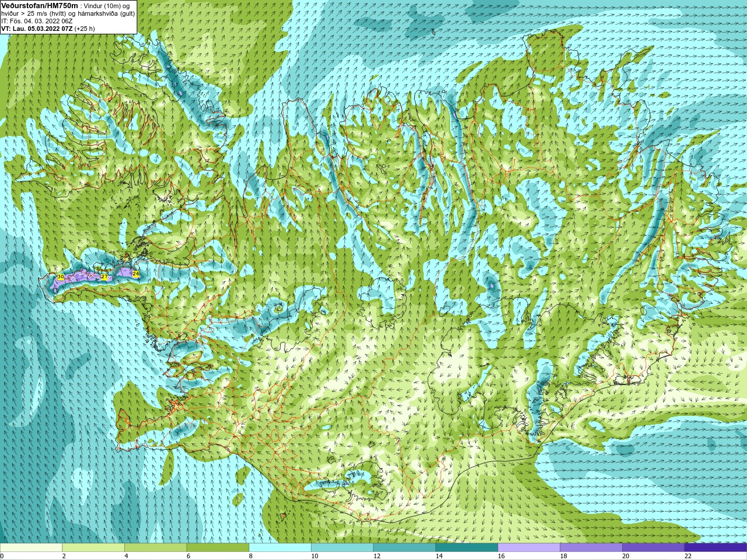This screenshot has height=560, width=747.
Task: Select the 12–14 m/s legend color swatch
Action: [404, 548]
